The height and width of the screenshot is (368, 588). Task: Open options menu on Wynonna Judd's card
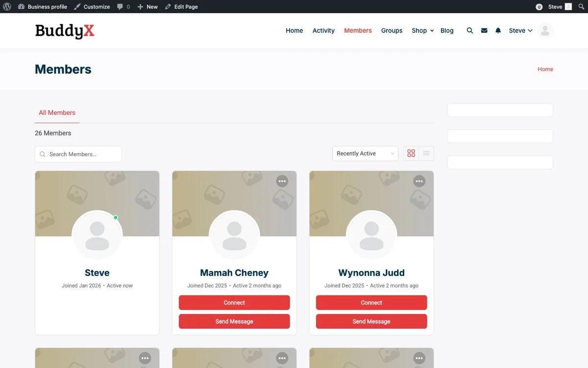419,181
